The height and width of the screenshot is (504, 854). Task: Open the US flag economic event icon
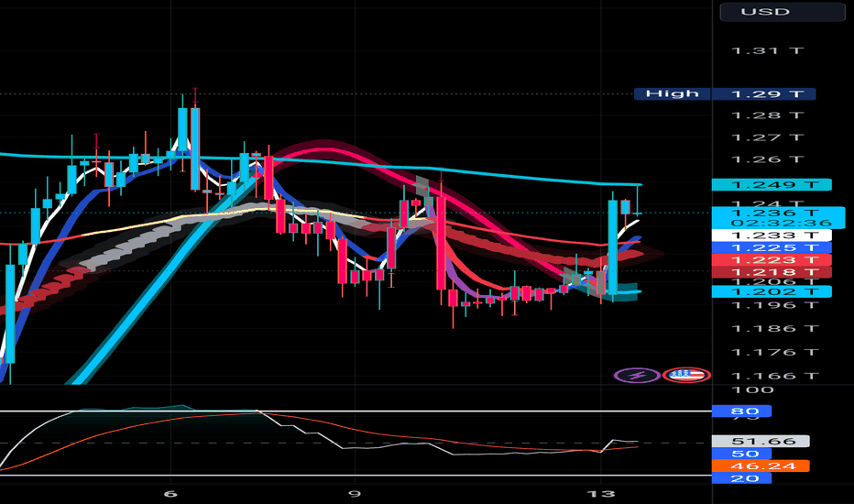point(687,375)
